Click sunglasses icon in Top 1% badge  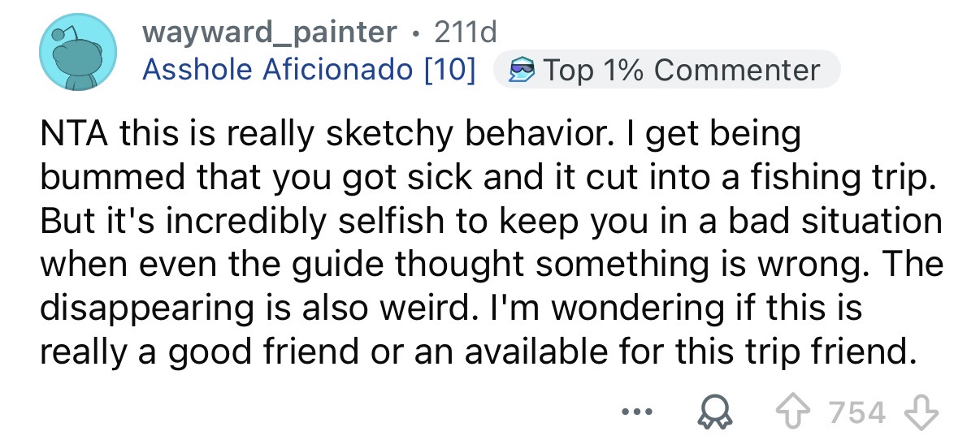pyautogui.click(x=522, y=70)
